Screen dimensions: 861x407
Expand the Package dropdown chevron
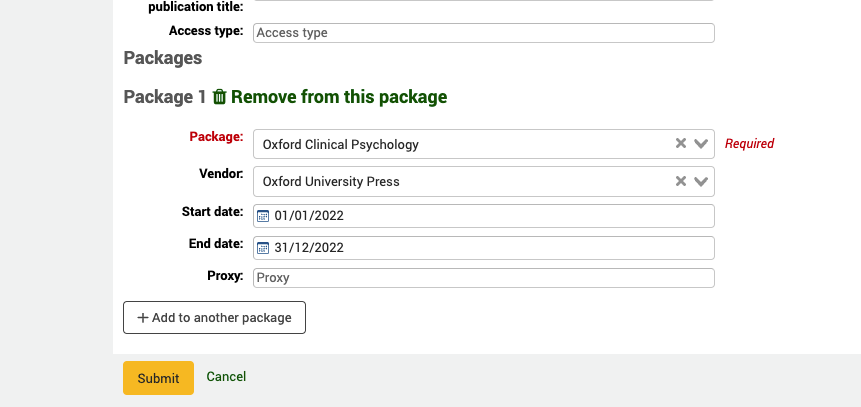click(x=701, y=144)
